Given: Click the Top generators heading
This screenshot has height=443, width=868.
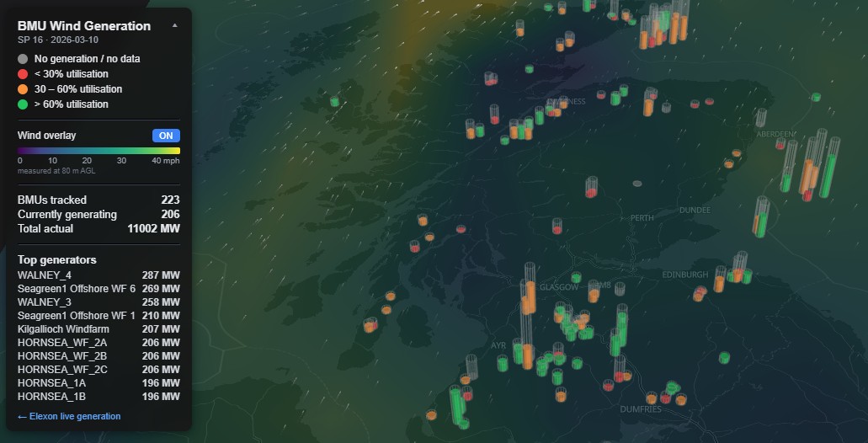Looking at the screenshot, I should tap(57, 259).
